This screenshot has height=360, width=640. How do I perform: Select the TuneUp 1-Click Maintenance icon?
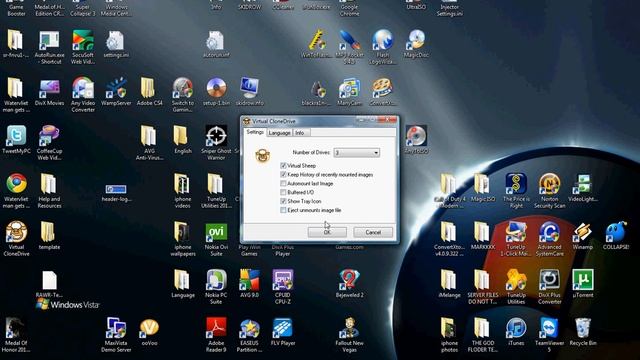click(516, 239)
